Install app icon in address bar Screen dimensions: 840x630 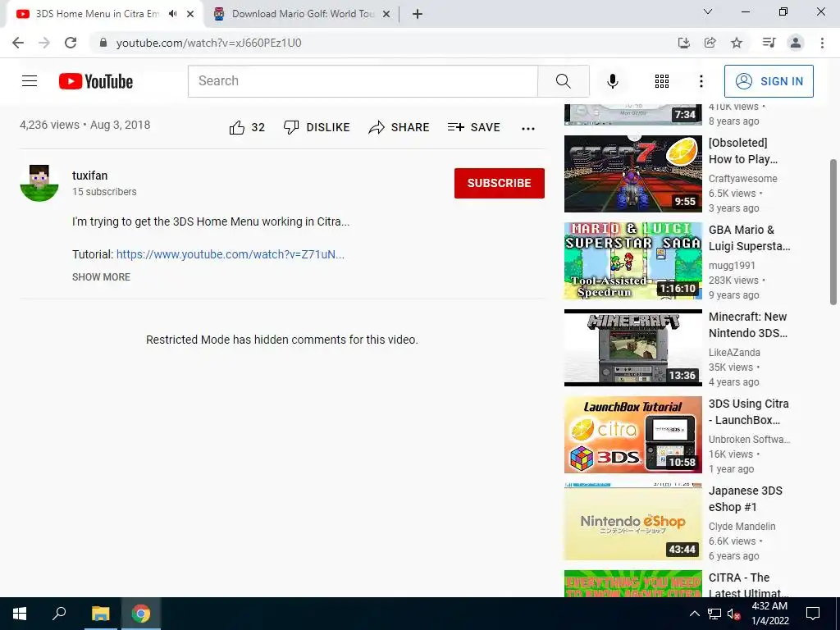[683, 43]
